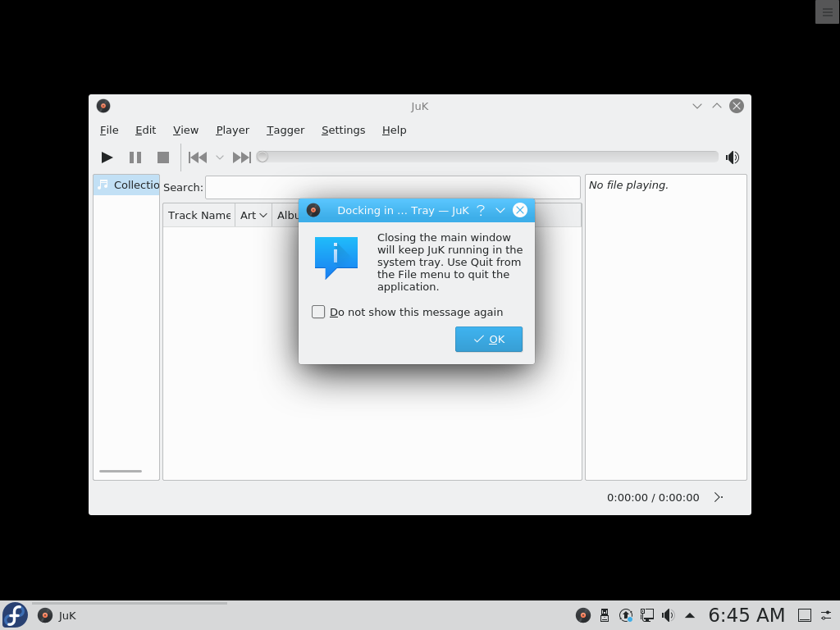Open the previous-track history dropdown arrow
The height and width of the screenshot is (630, 840).
(220, 157)
